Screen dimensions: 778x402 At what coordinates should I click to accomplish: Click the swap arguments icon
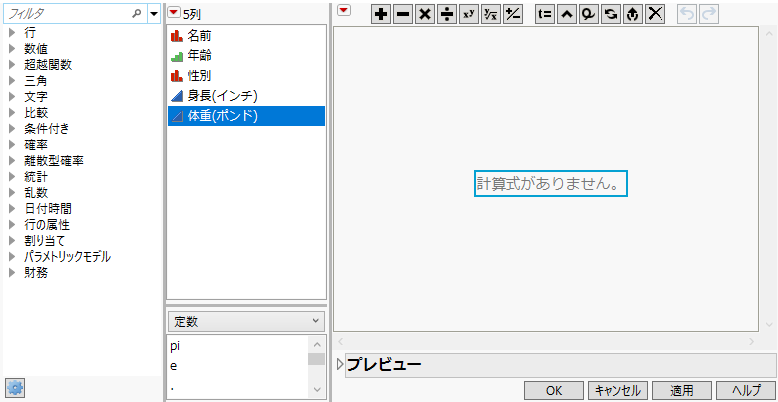611,15
